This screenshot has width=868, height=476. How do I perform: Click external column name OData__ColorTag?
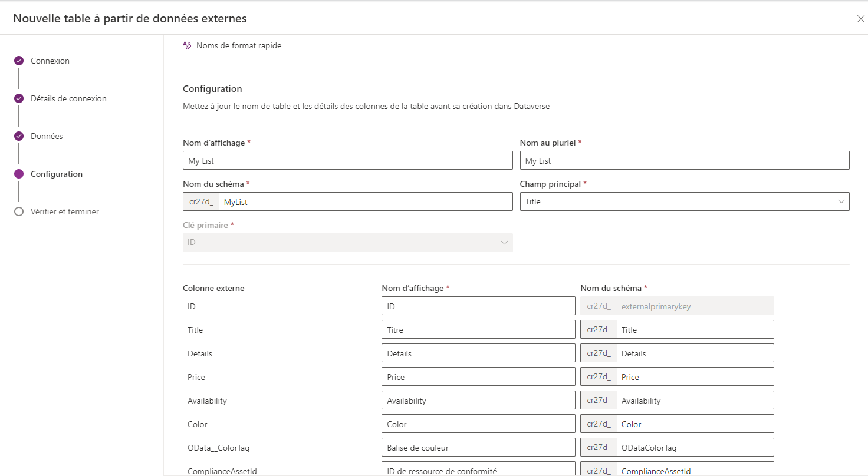point(219,448)
